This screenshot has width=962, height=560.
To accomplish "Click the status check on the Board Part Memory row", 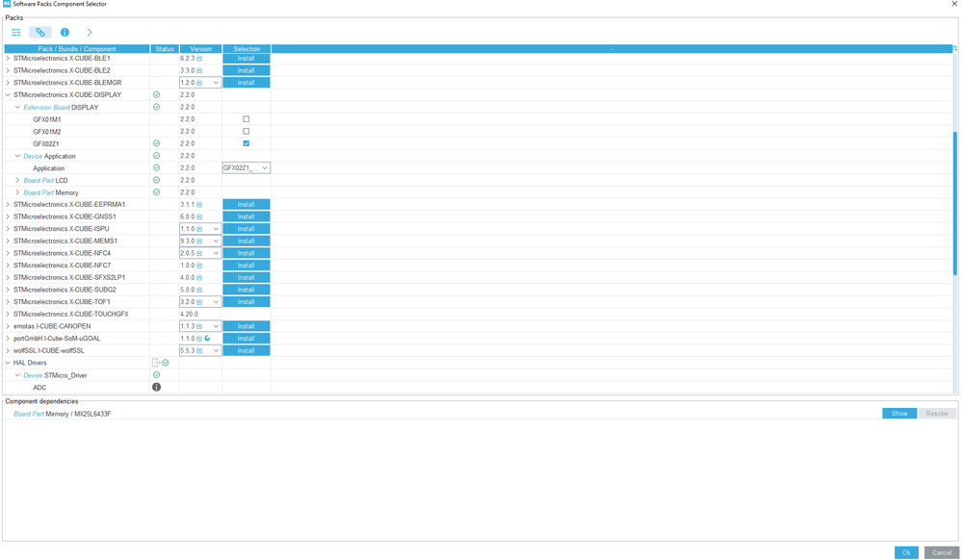I will [x=156, y=192].
